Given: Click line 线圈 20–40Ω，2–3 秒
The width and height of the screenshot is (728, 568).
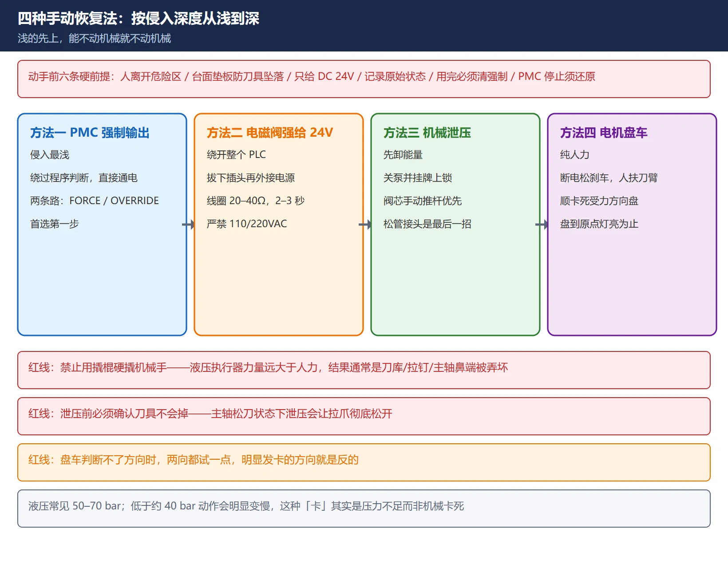Looking at the screenshot, I should coord(256,201).
